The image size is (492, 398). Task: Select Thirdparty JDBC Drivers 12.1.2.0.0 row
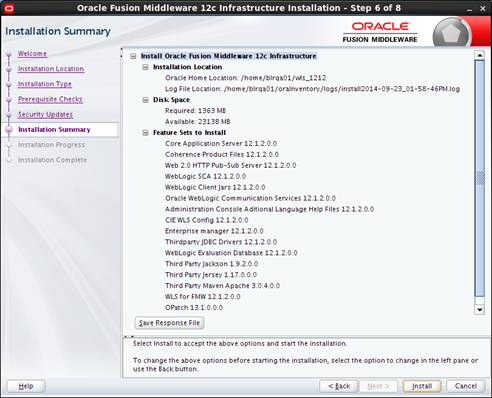[x=221, y=242]
